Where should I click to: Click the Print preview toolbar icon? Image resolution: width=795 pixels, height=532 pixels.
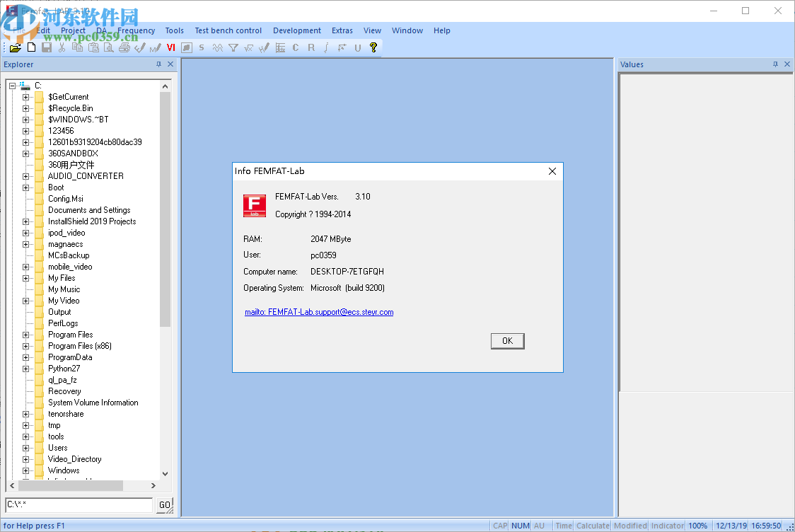pos(108,47)
